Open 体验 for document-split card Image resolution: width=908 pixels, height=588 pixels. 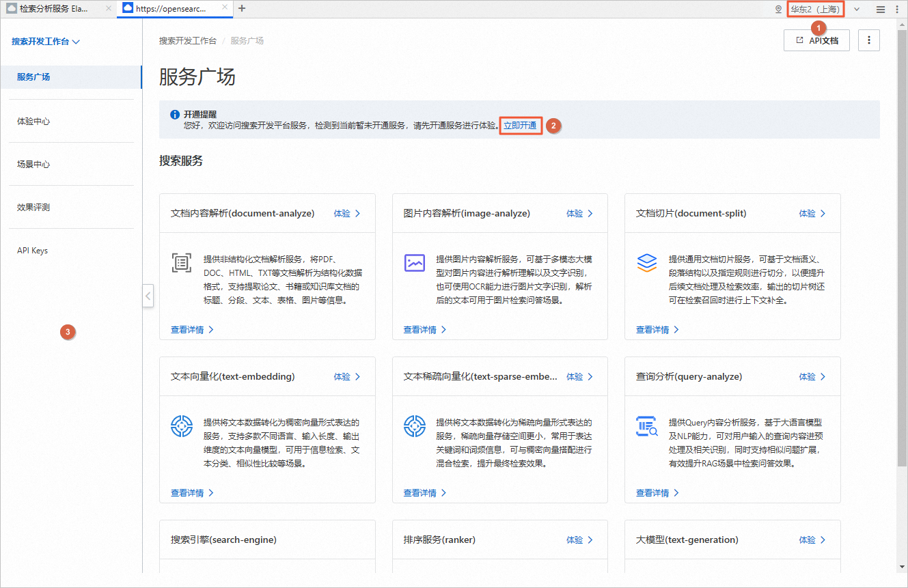[x=812, y=214]
